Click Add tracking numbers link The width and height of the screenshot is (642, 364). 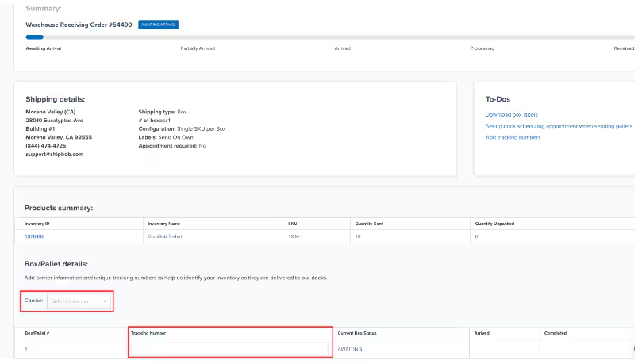click(x=513, y=137)
